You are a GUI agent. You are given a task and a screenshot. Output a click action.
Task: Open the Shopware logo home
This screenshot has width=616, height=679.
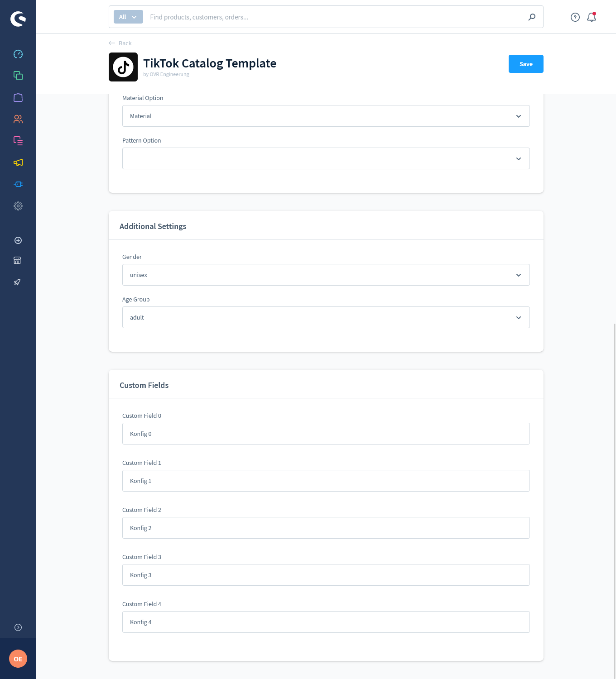(18, 19)
